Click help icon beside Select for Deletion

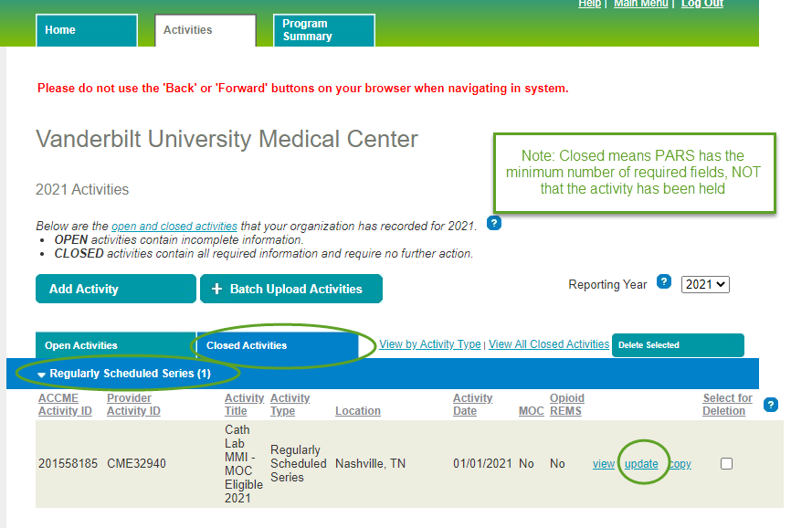(771, 405)
